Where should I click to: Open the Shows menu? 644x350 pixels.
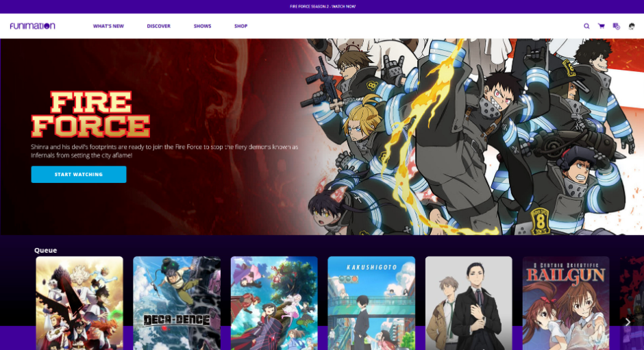[203, 26]
